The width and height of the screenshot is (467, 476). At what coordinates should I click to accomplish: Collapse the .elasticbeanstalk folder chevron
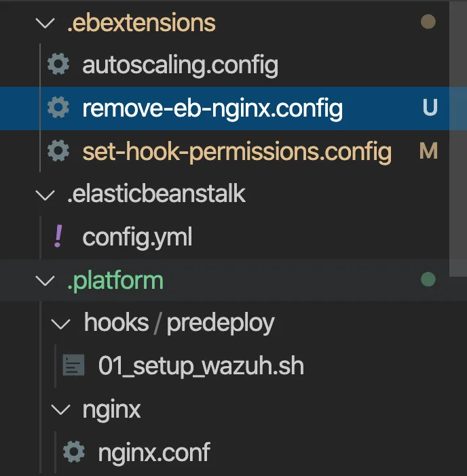click(46, 195)
